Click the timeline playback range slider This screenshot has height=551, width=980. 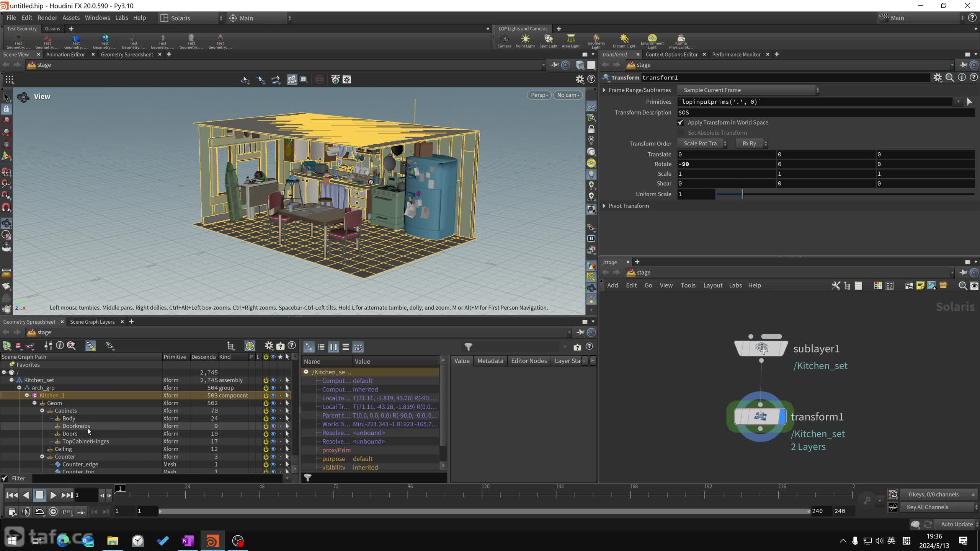coord(484,511)
